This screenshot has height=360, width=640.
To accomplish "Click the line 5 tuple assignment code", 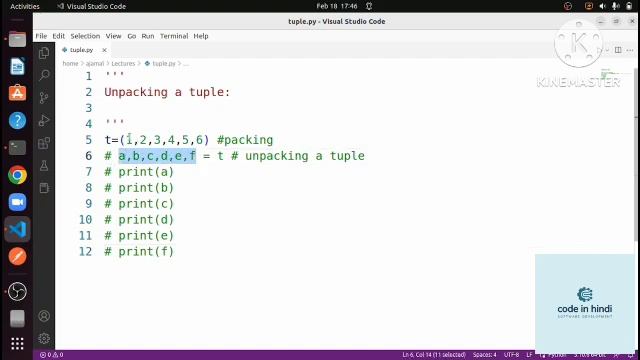I will (157, 140).
